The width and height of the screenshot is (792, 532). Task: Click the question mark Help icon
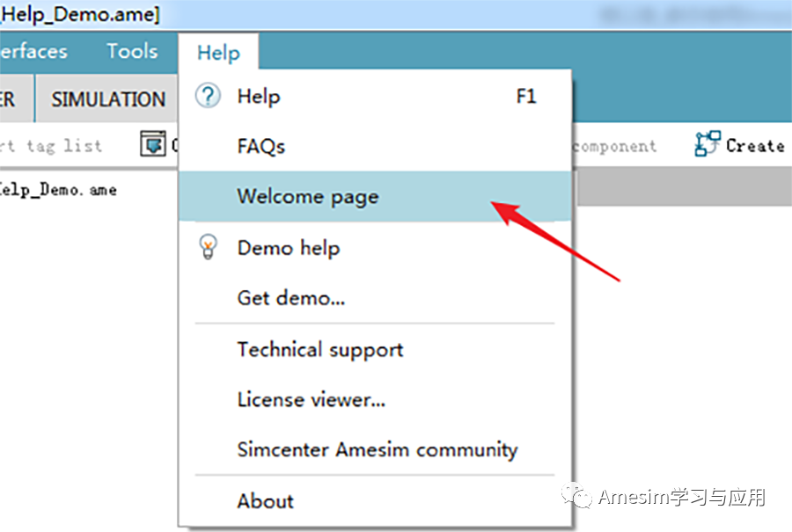coord(208,95)
